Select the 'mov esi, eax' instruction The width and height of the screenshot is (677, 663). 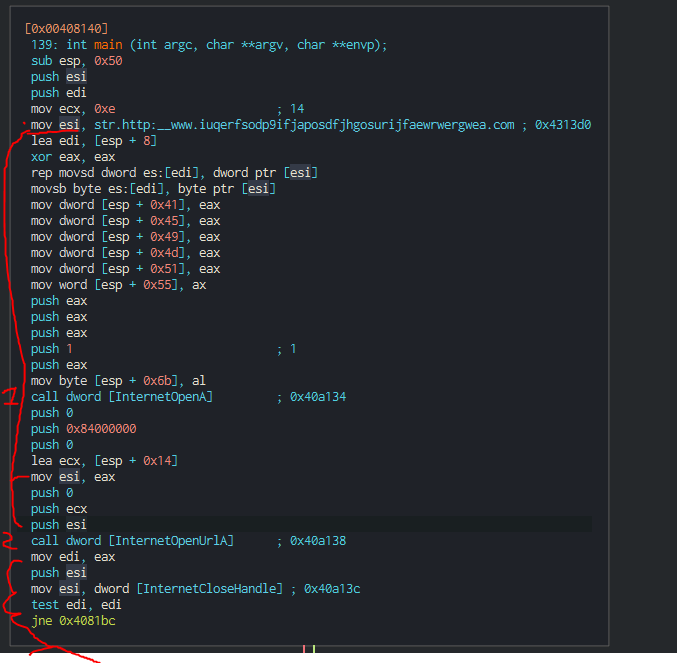click(x=73, y=477)
